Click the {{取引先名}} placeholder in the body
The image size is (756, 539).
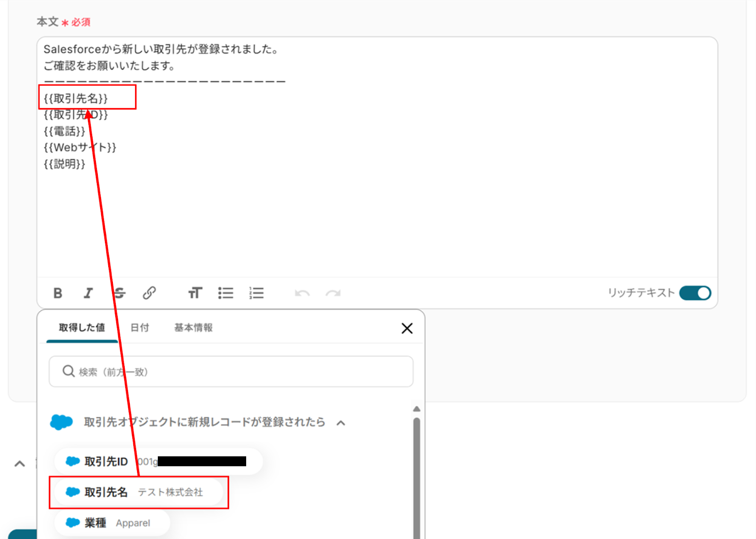click(x=76, y=98)
